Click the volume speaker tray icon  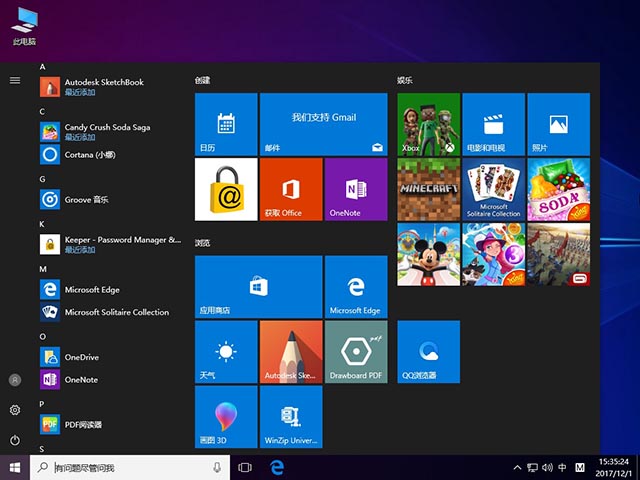pos(547,467)
